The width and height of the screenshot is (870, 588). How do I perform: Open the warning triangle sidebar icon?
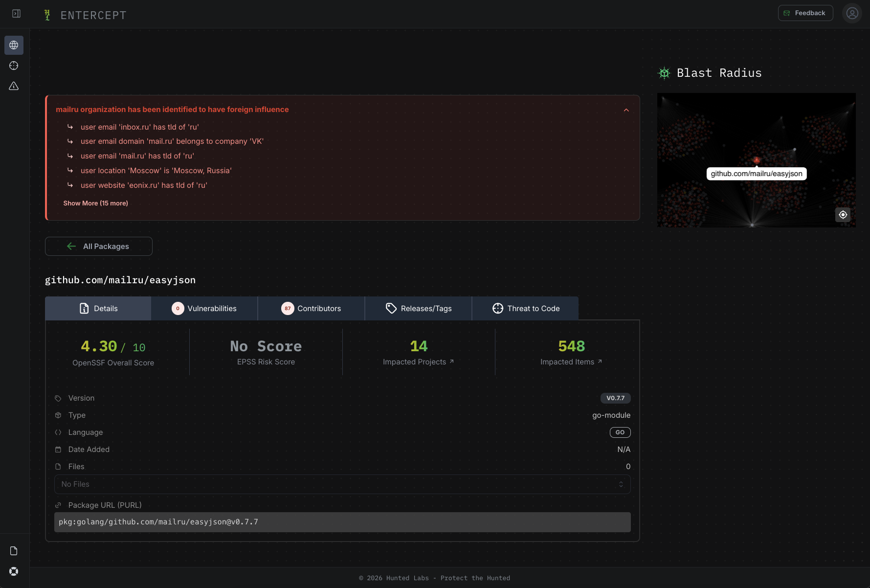pyautogui.click(x=14, y=86)
